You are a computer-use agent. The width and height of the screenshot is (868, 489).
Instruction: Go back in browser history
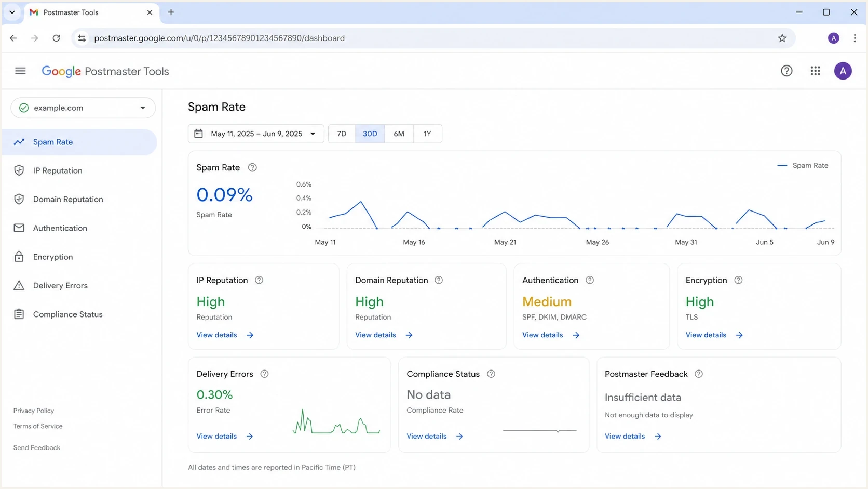[x=13, y=38]
